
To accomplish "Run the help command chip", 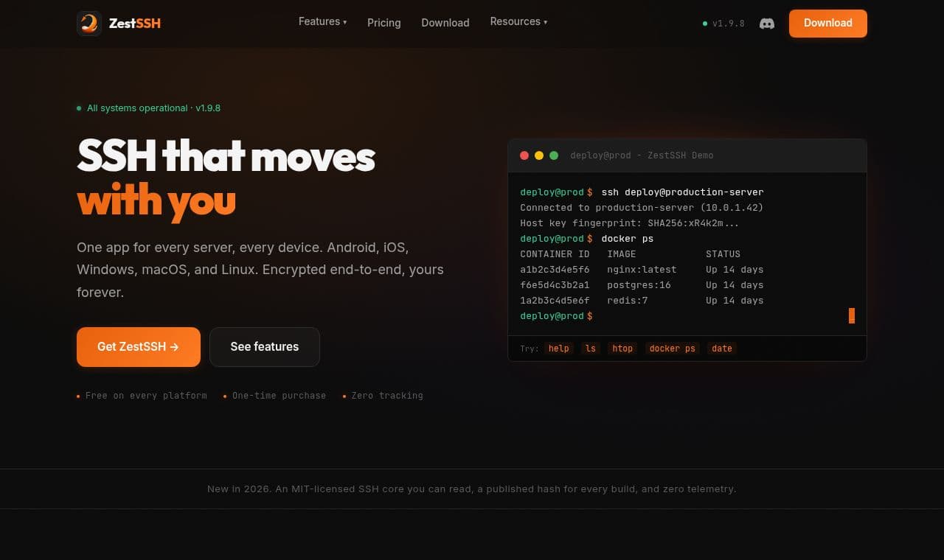I will tap(559, 349).
